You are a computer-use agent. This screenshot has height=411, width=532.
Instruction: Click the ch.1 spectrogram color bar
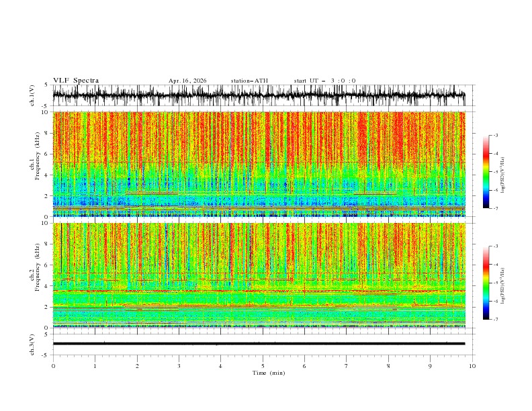click(486, 172)
